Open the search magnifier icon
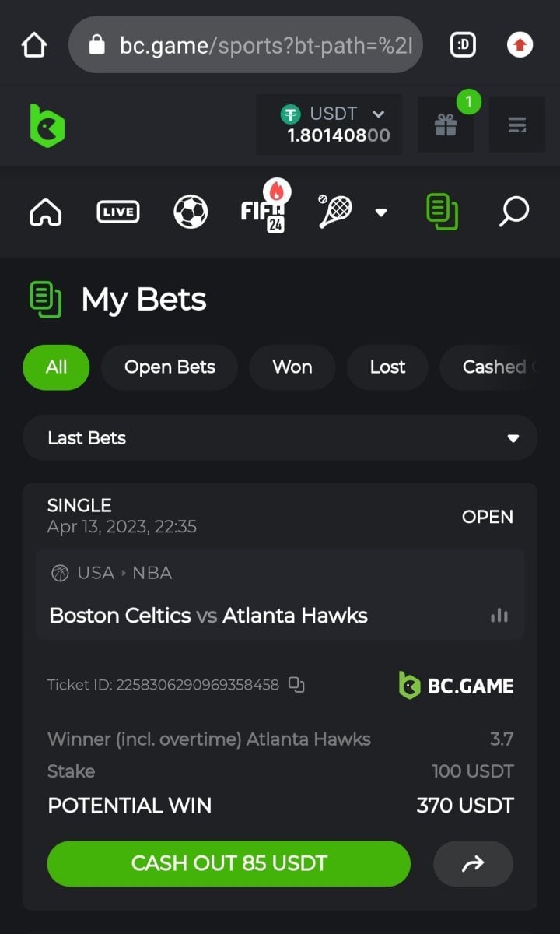The height and width of the screenshot is (934, 560). click(x=514, y=212)
